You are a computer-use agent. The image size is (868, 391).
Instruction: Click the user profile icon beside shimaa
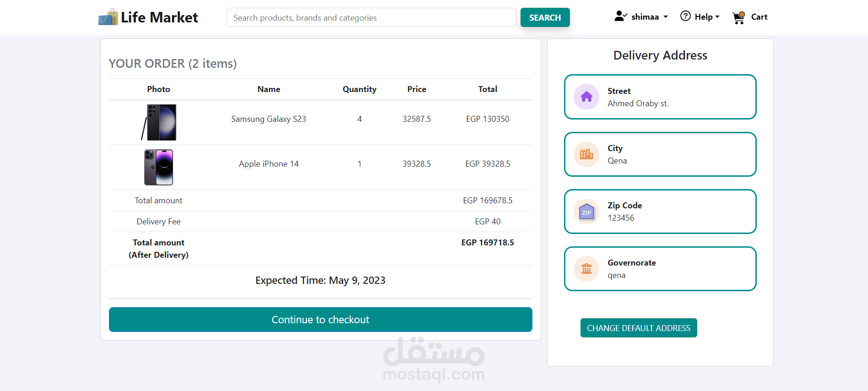click(x=620, y=16)
